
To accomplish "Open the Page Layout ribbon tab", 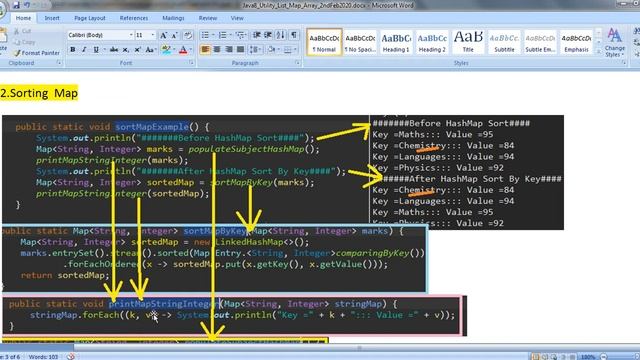I will pos(90,18).
